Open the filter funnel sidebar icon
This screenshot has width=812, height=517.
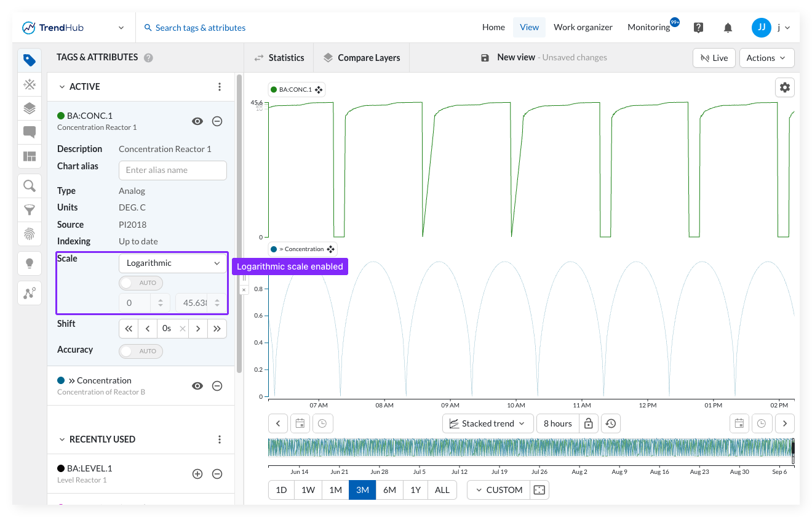(30, 210)
